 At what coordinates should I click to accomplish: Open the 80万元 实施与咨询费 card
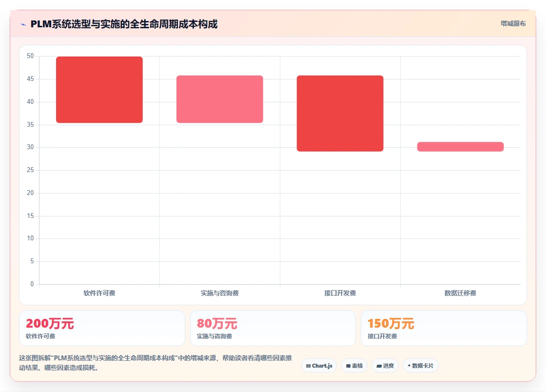click(x=273, y=328)
